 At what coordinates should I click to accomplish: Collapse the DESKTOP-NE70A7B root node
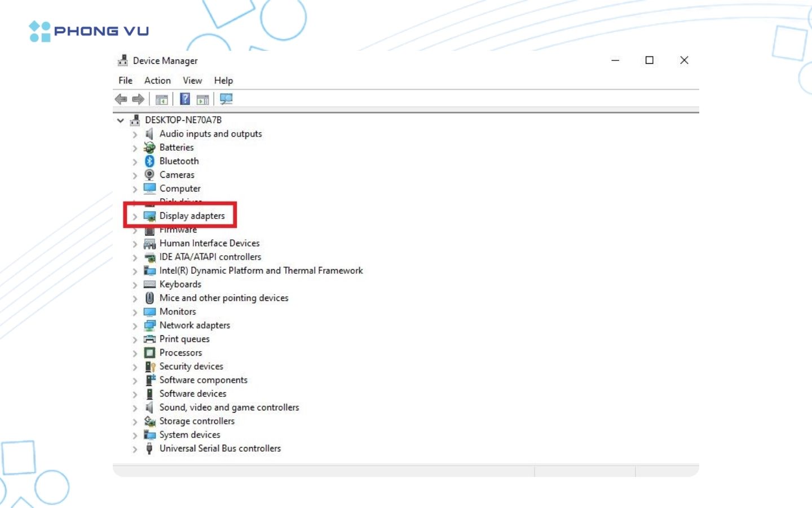coord(120,120)
